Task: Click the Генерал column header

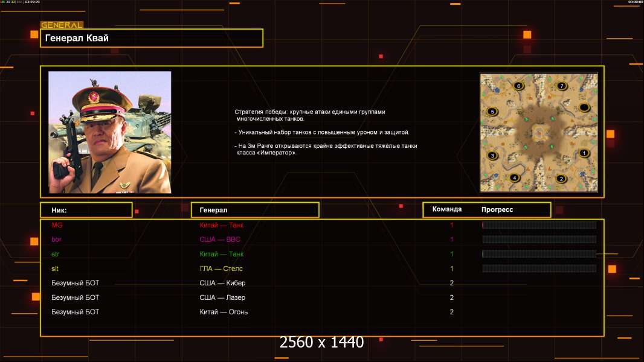Action: point(254,210)
